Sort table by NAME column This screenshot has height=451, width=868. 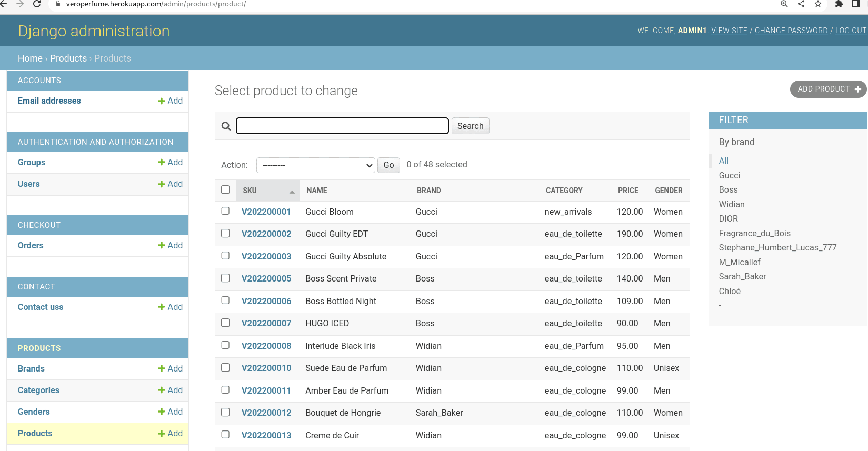pyautogui.click(x=317, y=191)
